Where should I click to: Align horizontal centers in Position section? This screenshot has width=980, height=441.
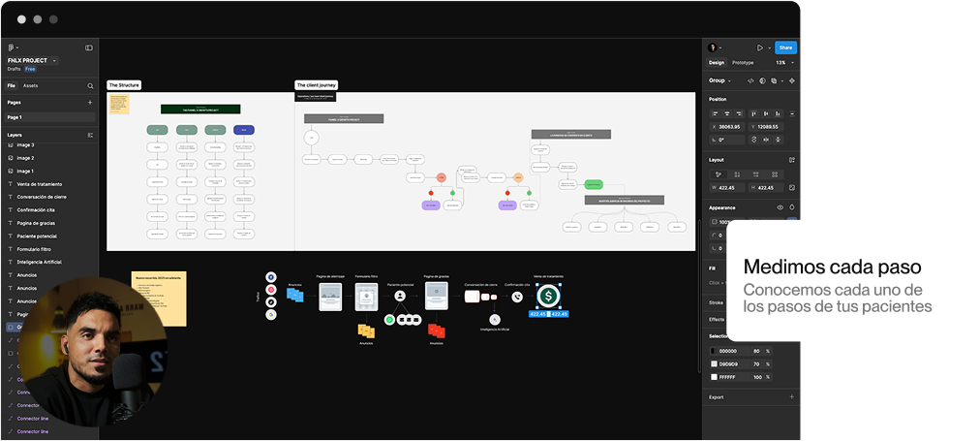[727, 113]
